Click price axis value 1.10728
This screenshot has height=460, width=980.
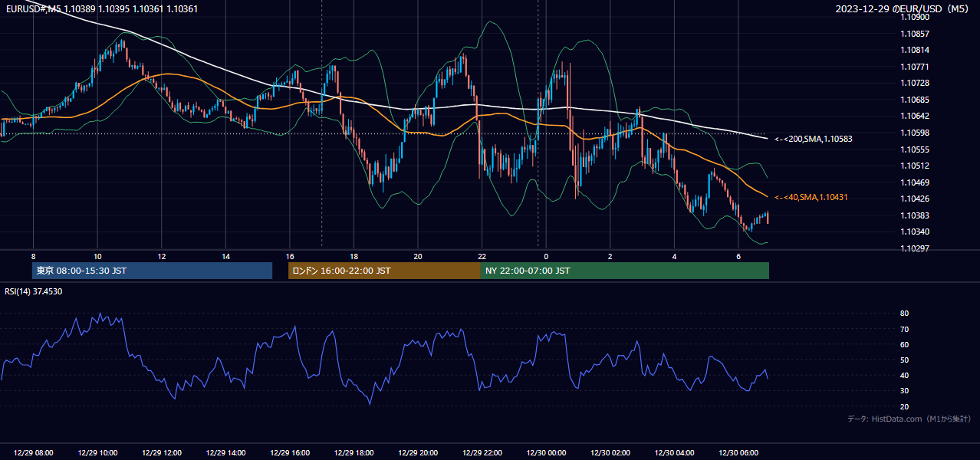(916, 83)
